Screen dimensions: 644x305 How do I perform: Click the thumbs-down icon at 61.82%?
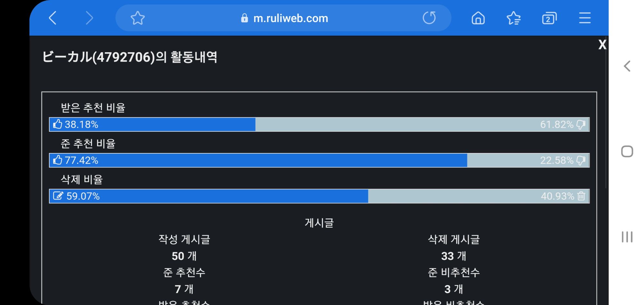click(x=581, y=125)
